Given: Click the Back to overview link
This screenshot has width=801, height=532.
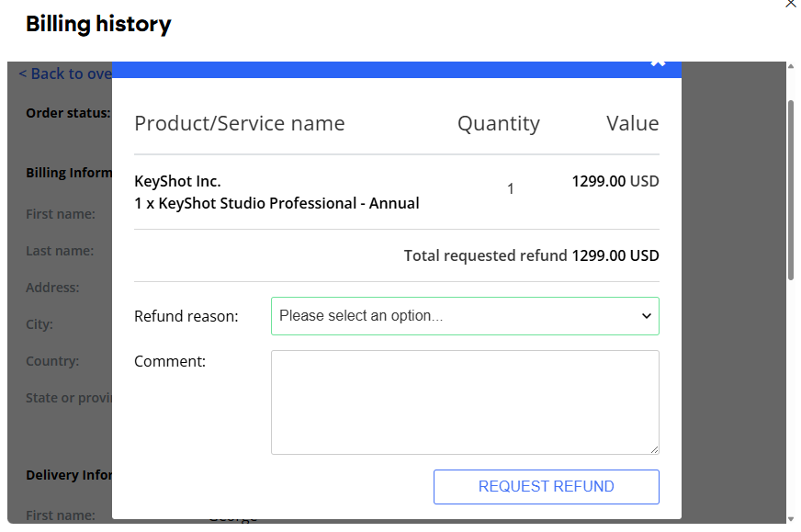Looking at the screenshot, I should click(65, 74).
